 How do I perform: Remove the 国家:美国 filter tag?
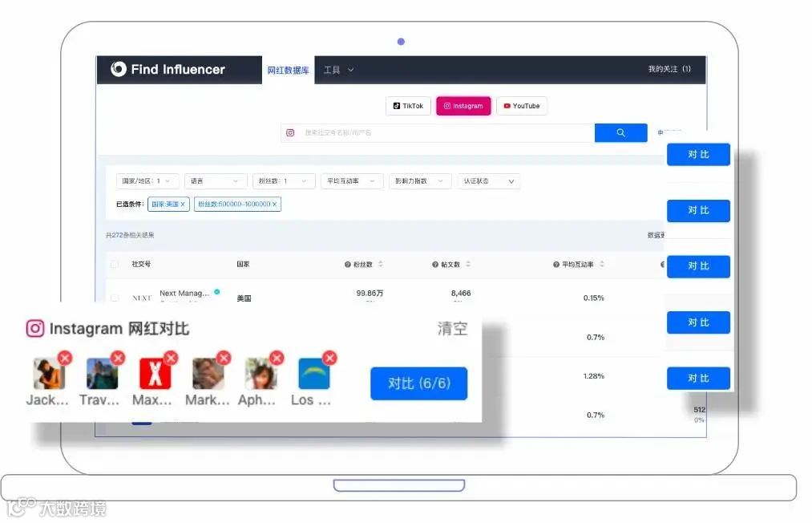(x=182, y=205)
